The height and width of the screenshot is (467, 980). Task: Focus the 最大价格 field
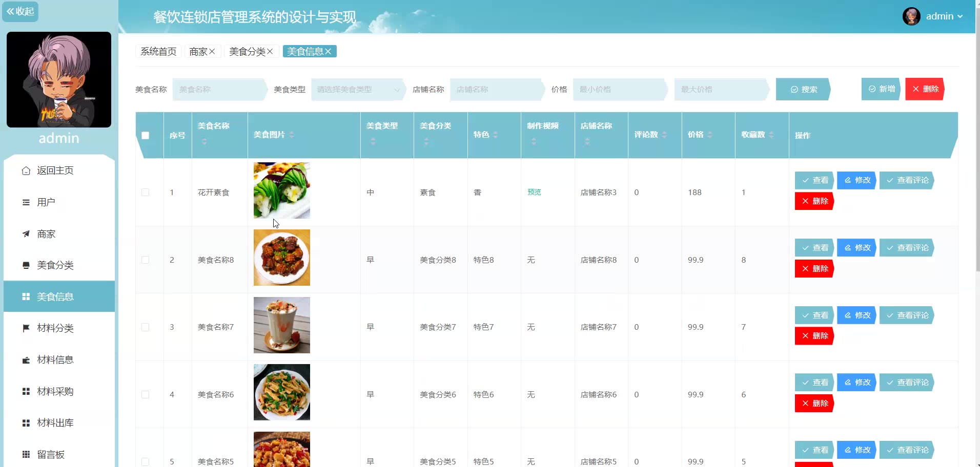(x=721, y=89)
